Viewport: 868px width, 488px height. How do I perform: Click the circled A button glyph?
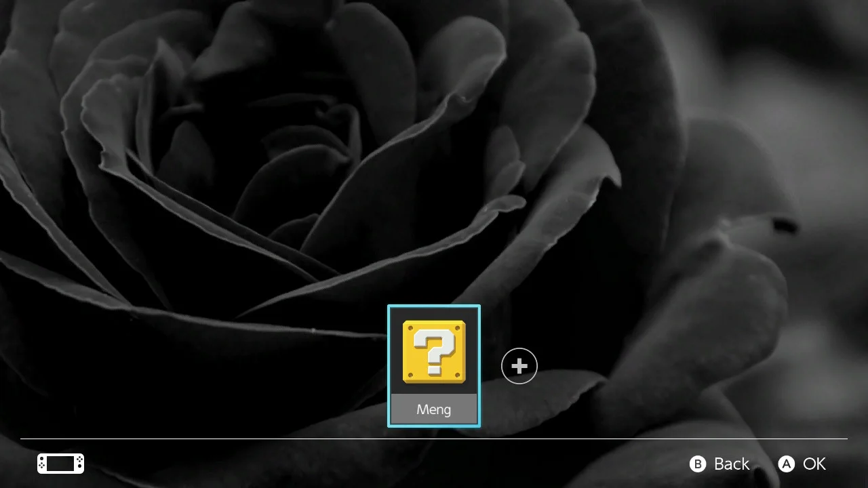786,464
